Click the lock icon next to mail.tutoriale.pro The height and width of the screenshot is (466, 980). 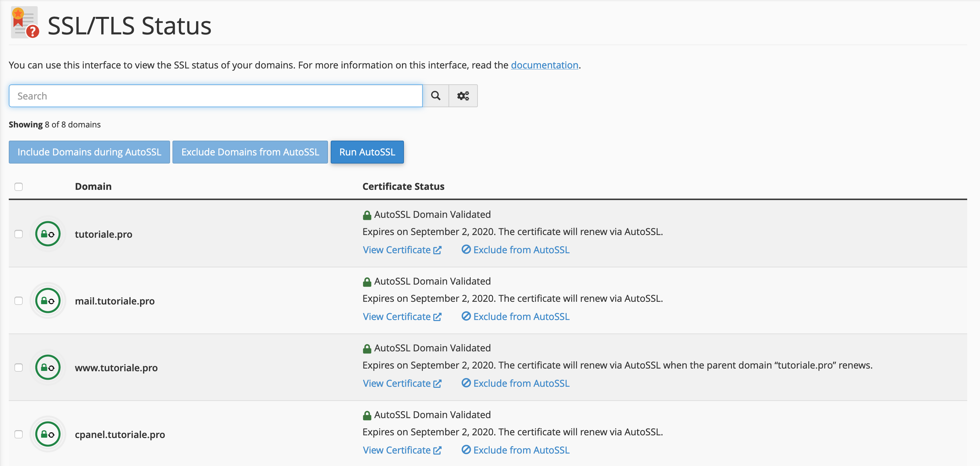[48, 300]
